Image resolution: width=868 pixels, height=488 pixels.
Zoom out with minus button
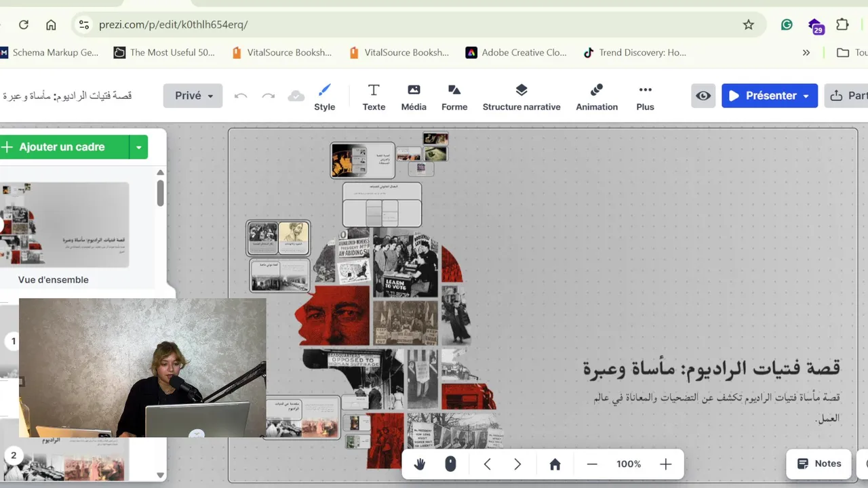pos(592,464)
